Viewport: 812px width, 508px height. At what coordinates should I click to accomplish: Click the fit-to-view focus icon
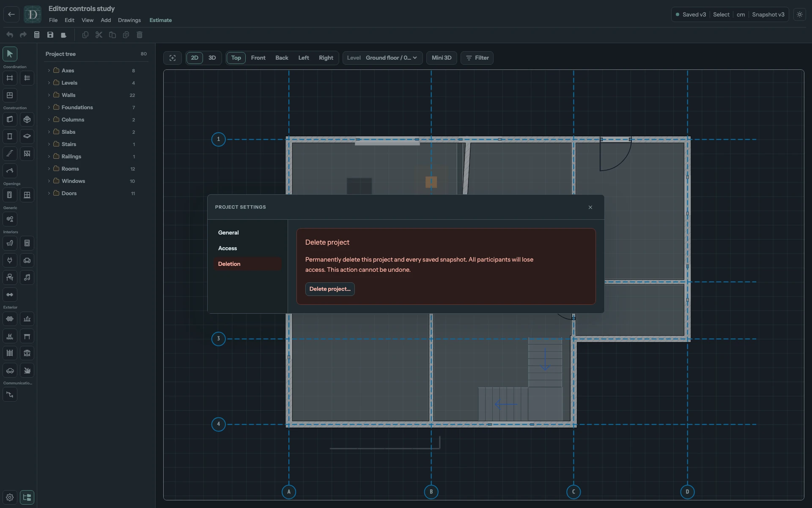173,58
